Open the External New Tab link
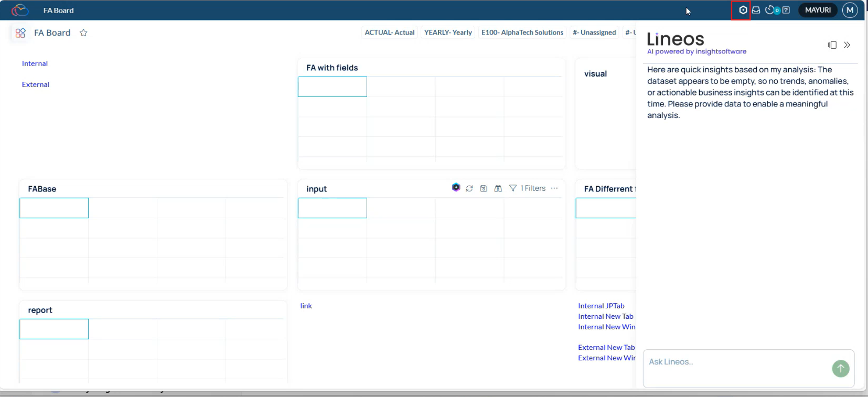The height and width of the screenshot is (397, 868). tap(606, 347)
